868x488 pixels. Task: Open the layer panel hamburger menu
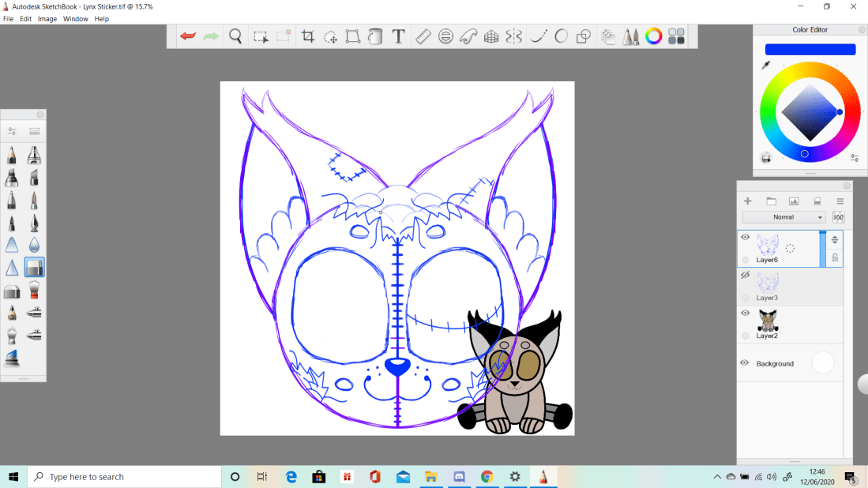point(840,201)
